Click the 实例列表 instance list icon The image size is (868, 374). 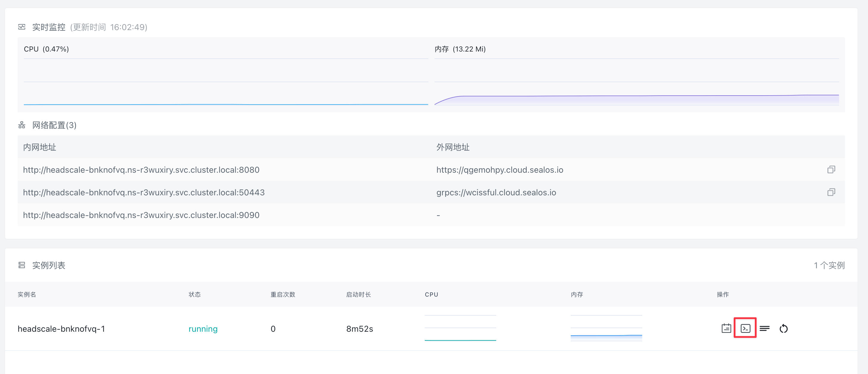21,265
